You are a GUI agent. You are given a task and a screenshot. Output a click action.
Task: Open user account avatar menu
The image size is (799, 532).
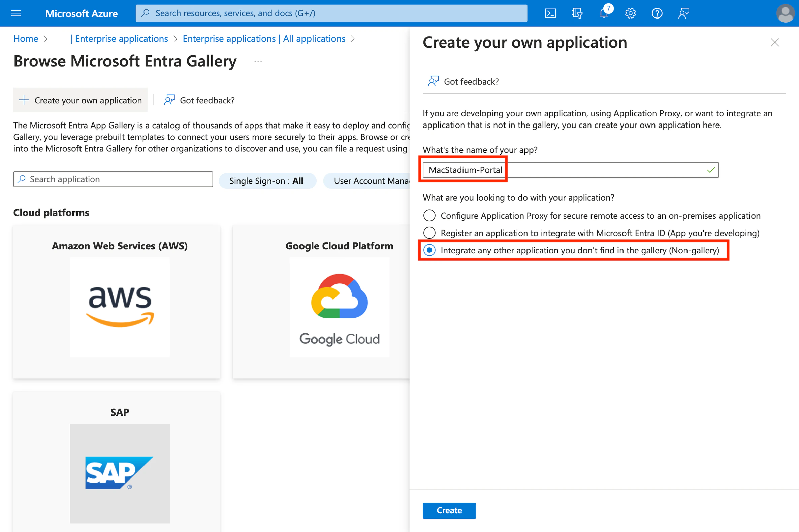(785, 13)
